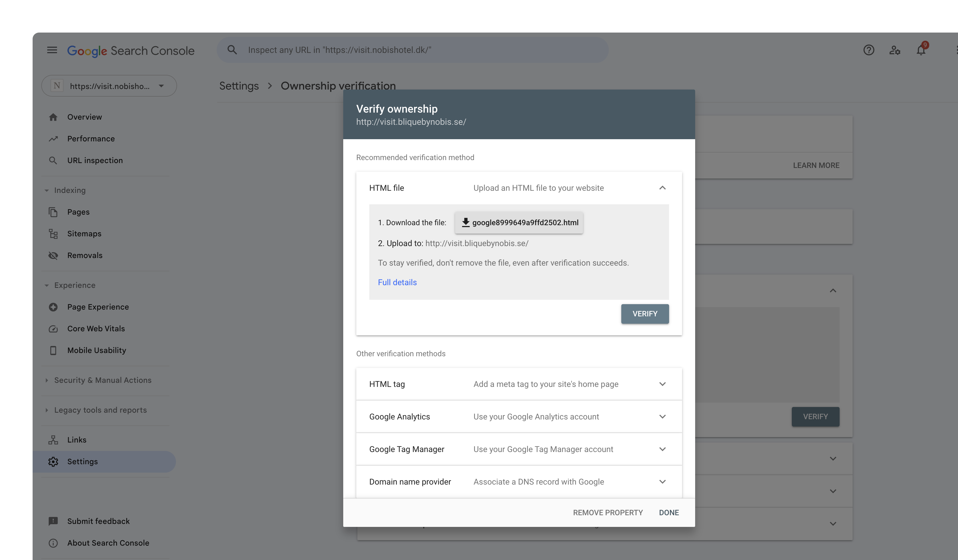This screenshot has width=958, height=560.
Task: Download google8999649a9ffd2502.html file
Action: click(x=519, y=223)
